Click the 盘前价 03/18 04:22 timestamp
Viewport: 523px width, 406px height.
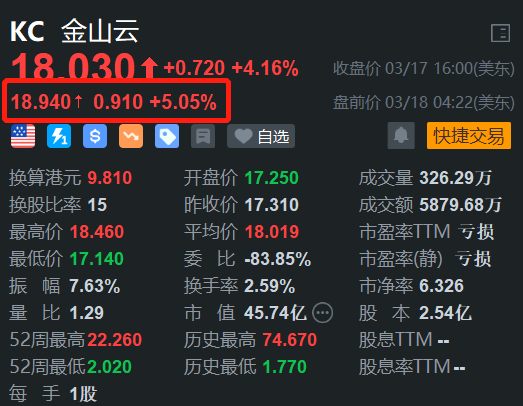pyautogui.click(x=424, y=102)
